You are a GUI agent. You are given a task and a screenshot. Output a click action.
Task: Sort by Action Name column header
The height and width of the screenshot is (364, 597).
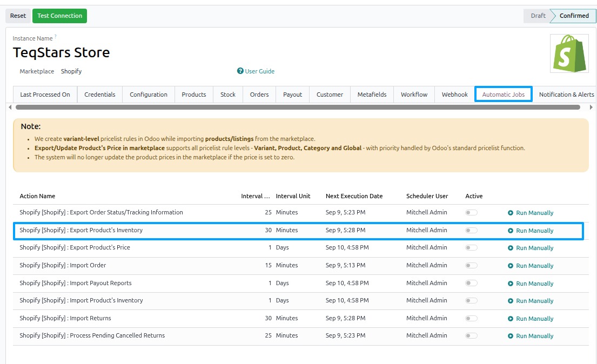point(37,196)
